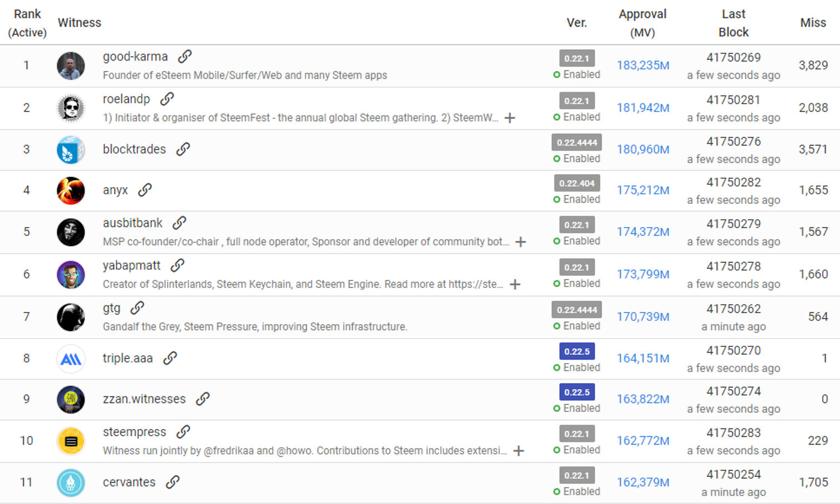This screenshot has width=840, height=504.
Task: Click the gtg witness name
Action: [112, 308]
